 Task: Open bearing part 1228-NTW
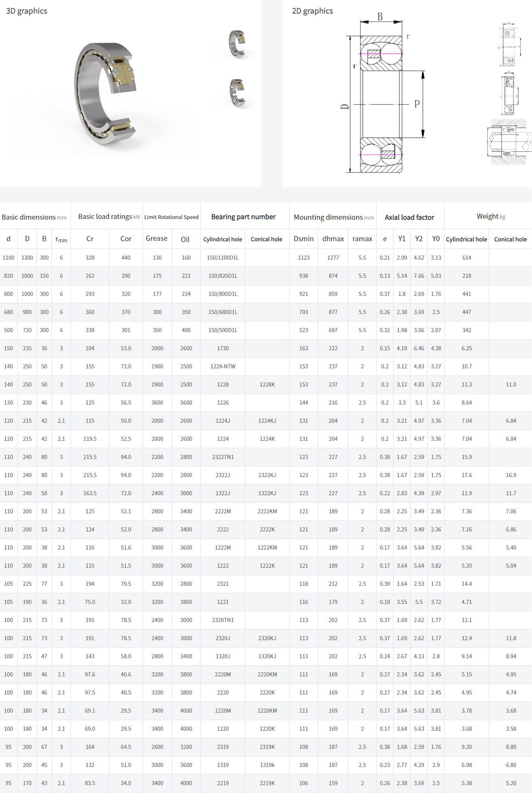[223, 367]
